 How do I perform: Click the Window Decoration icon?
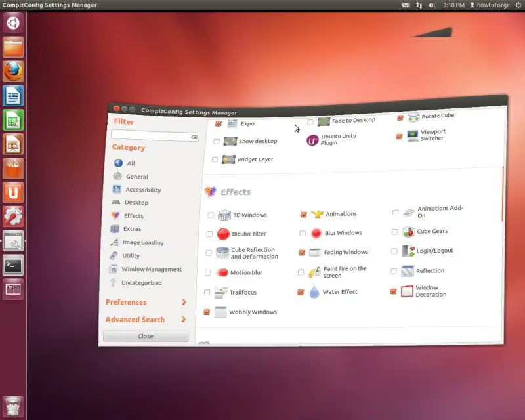(x=407, y=291)
